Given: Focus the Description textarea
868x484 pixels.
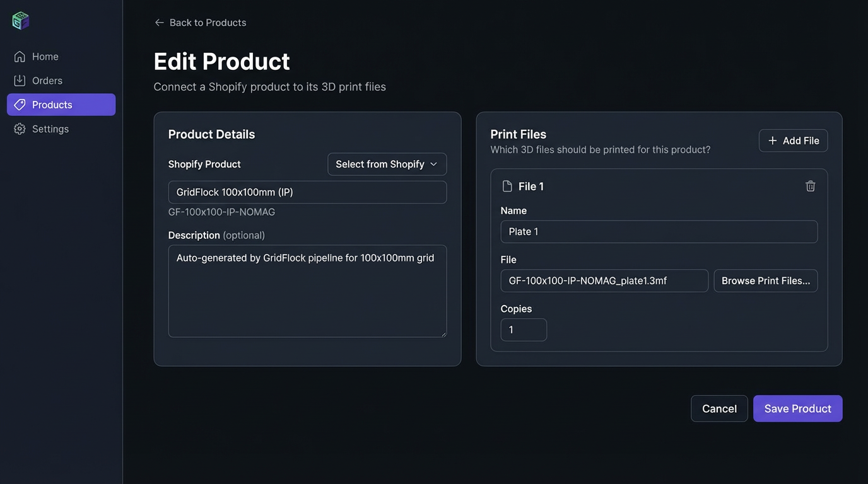Looking at the screenshot, I should pyautogui.click(x=307, y=291).
